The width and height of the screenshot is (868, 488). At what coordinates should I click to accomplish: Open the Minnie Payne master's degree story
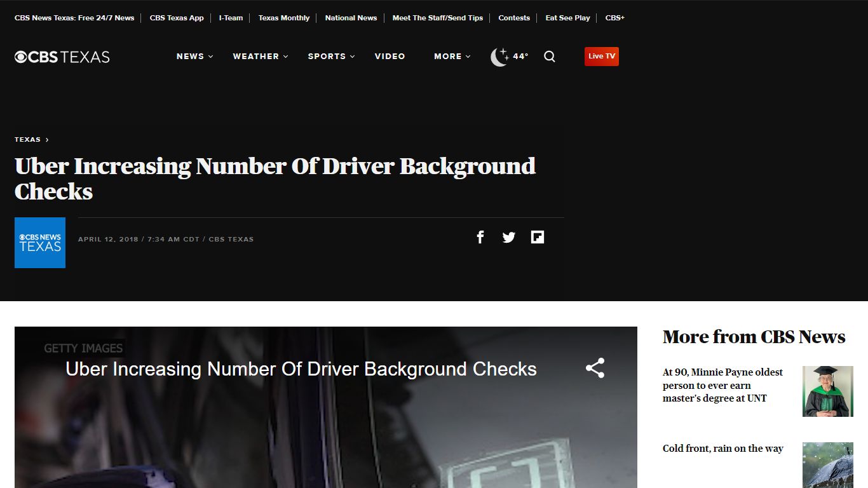tap(723, 385)
